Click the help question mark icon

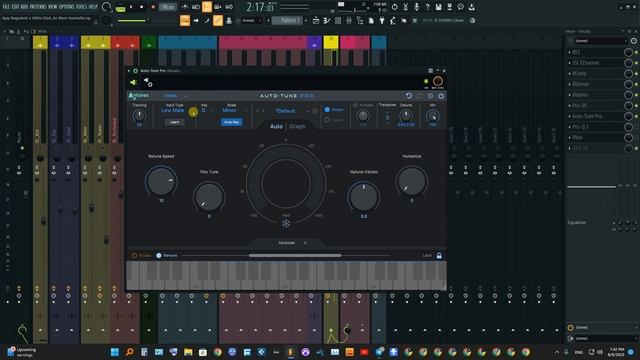(x=427, y=7)
